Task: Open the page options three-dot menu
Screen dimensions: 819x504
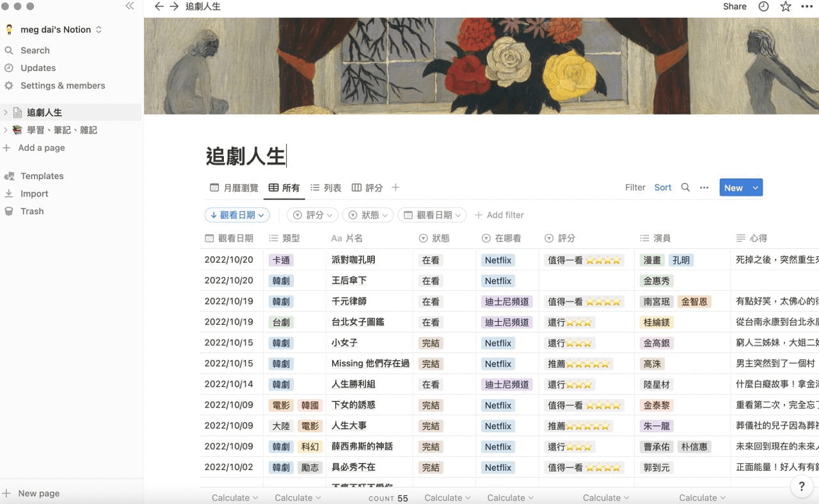Action: pyautogui.click(x=806, y=6)
